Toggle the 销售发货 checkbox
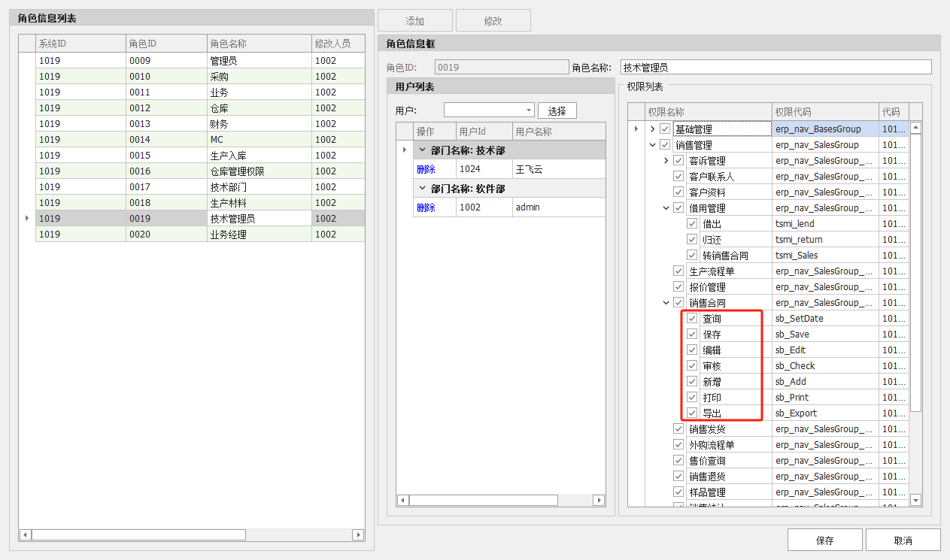The height and width of the screenshot is (560, 950). pyautogui.click(x=678, y=429)
